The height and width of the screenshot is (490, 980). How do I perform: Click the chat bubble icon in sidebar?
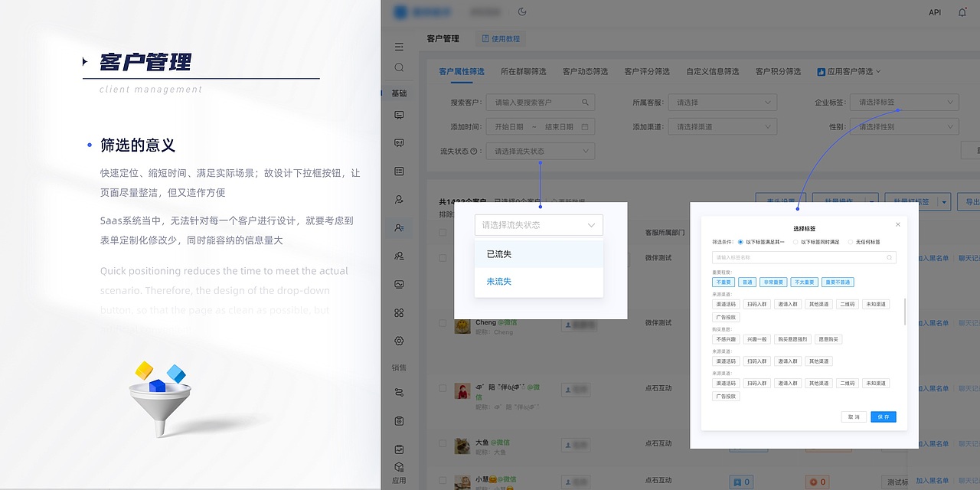(398, 113)
